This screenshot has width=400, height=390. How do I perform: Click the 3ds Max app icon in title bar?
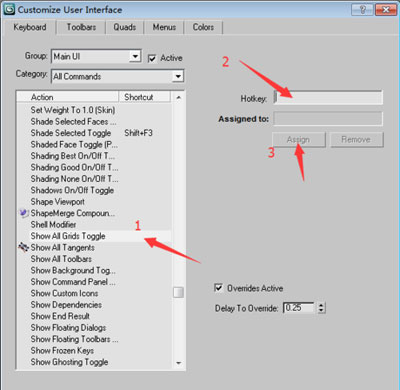(9, 8)
